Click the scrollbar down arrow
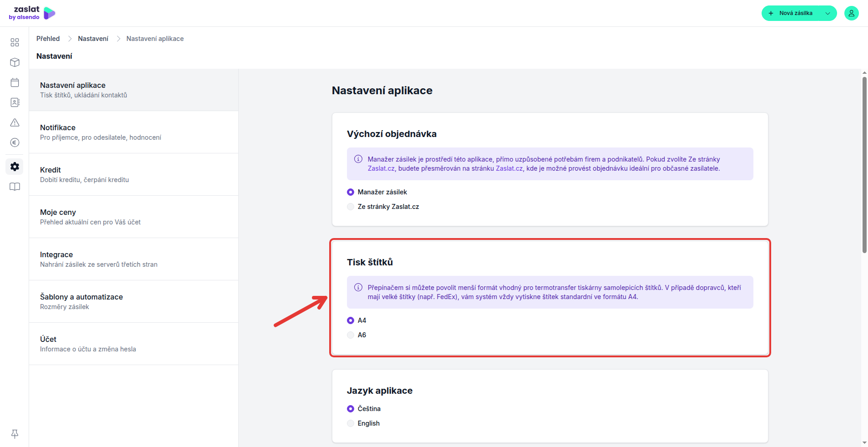The height and width of the screenshot is (447, 868). pyautogui.click(x=864, y=443)
